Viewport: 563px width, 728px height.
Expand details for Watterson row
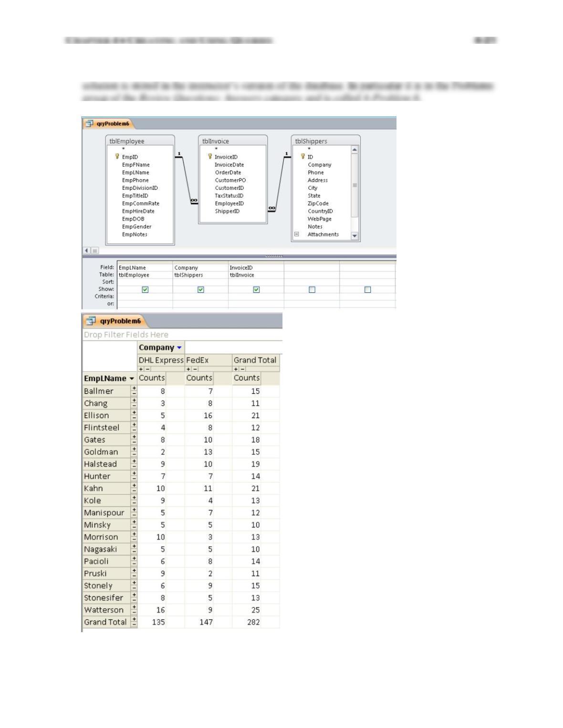click(x=134, y=607)
